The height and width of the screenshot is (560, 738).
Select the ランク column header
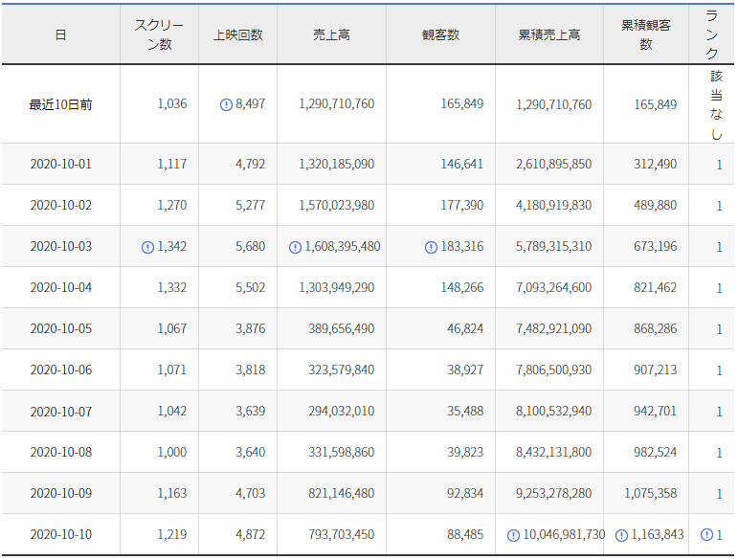tap(714, 33)
